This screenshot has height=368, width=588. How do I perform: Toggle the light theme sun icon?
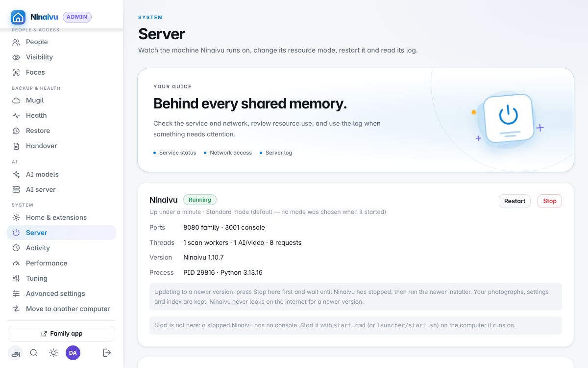(x=53, y=353)
